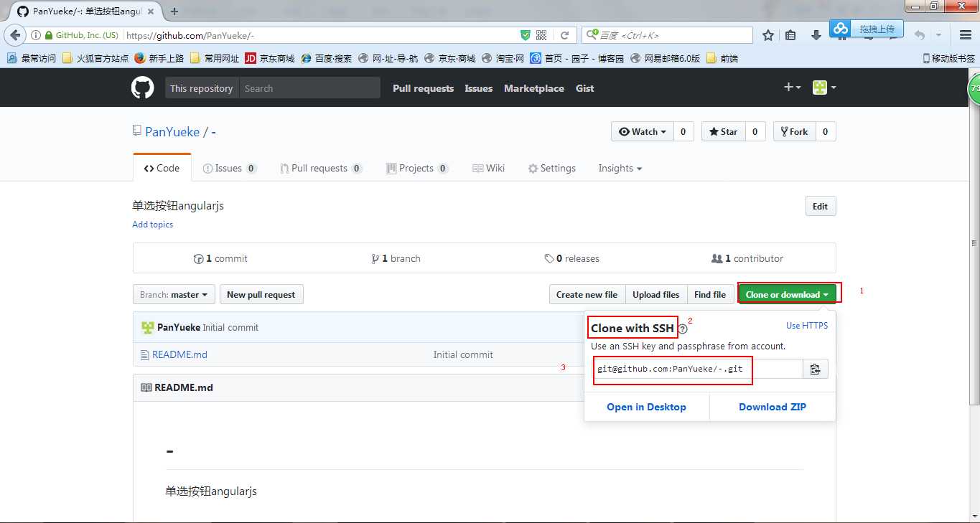Go back with the browser back arrow

[x=15, y=35]
